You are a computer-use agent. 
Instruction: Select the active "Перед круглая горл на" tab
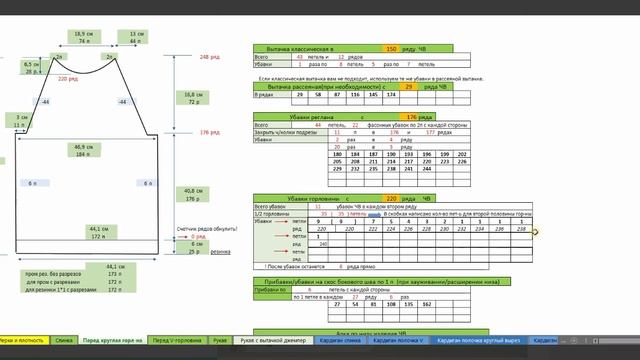coord(112,340)
